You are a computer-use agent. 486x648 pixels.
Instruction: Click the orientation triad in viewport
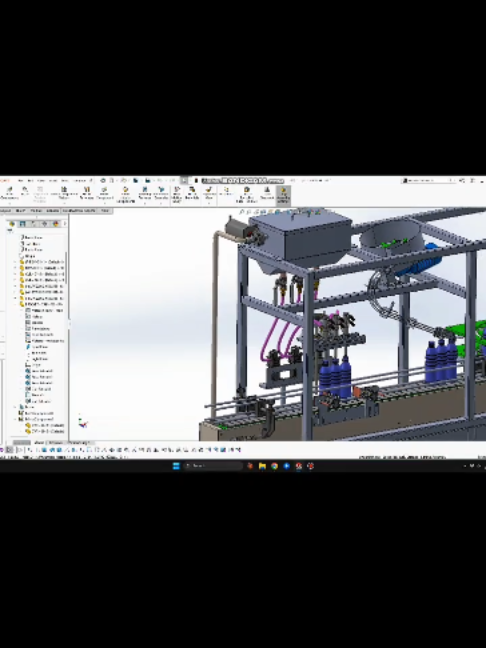83,422
